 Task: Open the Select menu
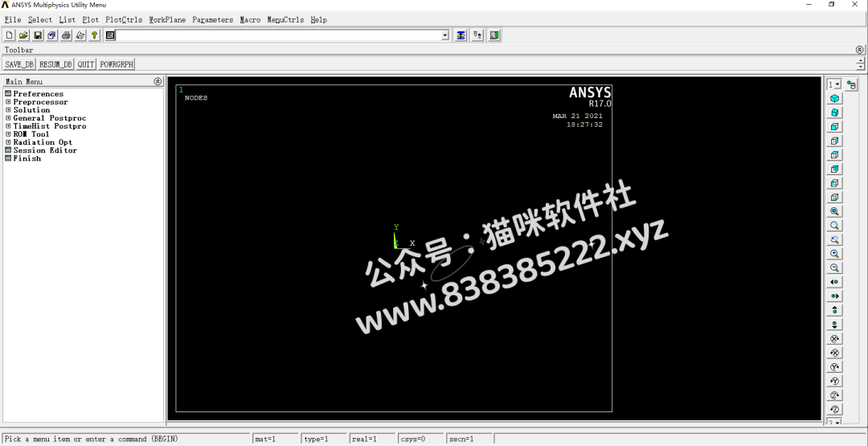coord(40,20)
